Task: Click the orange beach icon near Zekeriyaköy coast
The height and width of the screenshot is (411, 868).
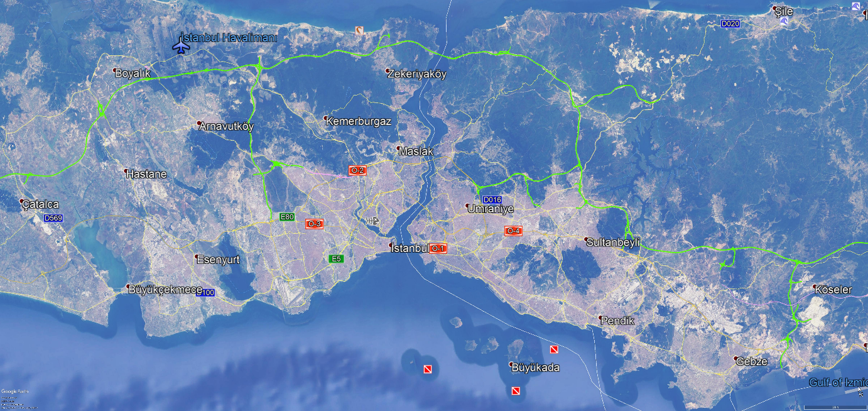Action: click(359, 30)
